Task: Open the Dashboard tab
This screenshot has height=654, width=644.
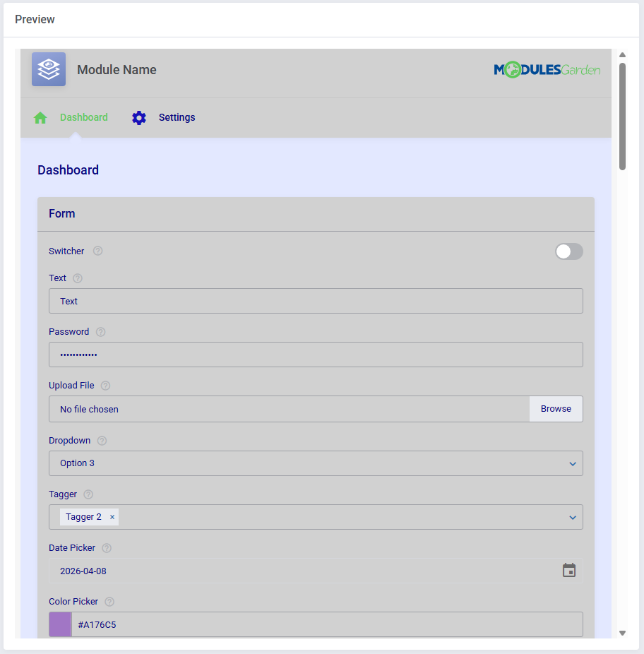Action: coord(83,118)
